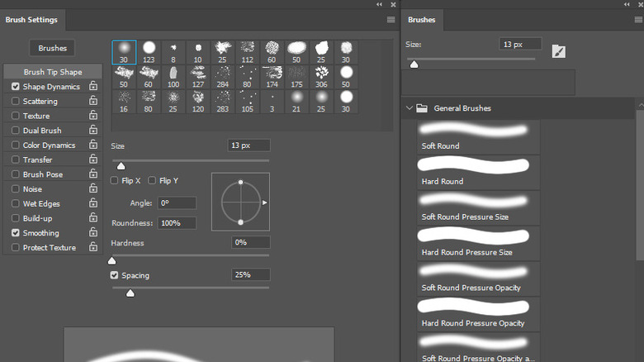The height and width of the screenshot is (362, 644).
Task: Disable the Spacing checkbox
Action: [115, 274]
